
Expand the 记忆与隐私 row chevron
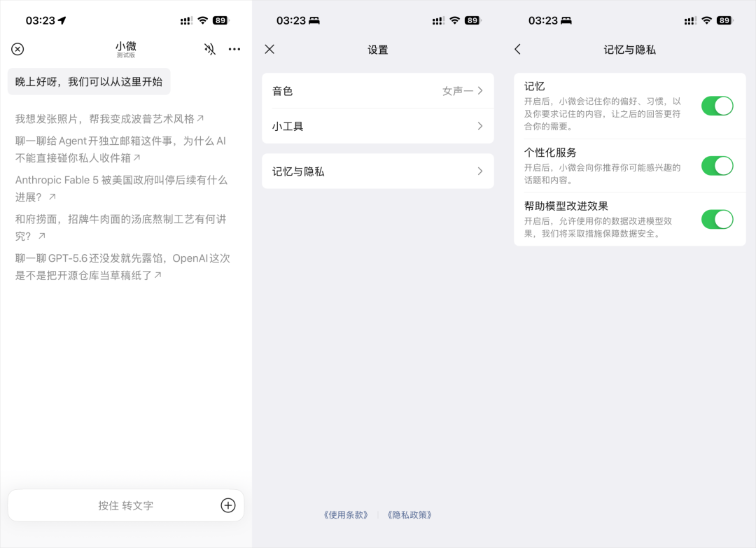480,171
